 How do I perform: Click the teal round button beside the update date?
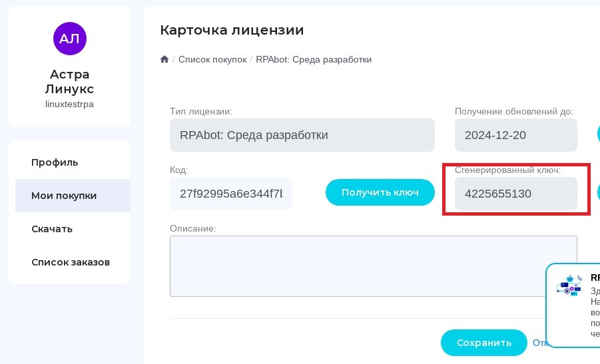(x=598, y=134)
